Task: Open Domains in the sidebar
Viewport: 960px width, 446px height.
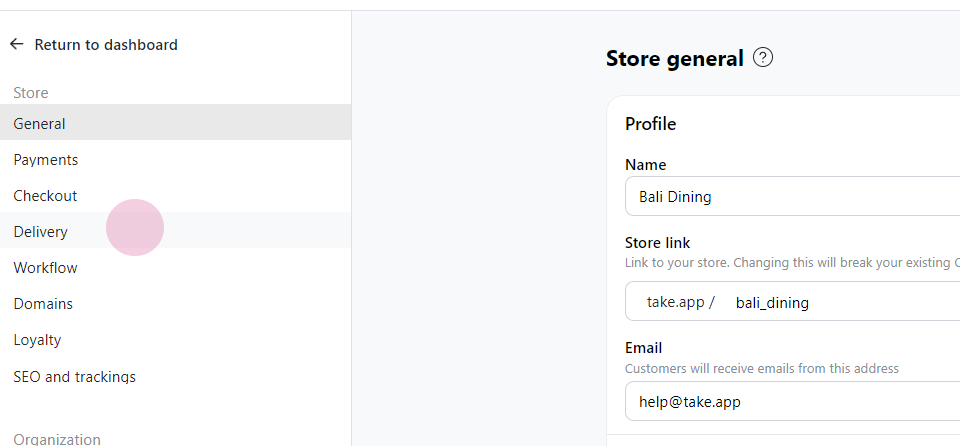Action: 176,304
